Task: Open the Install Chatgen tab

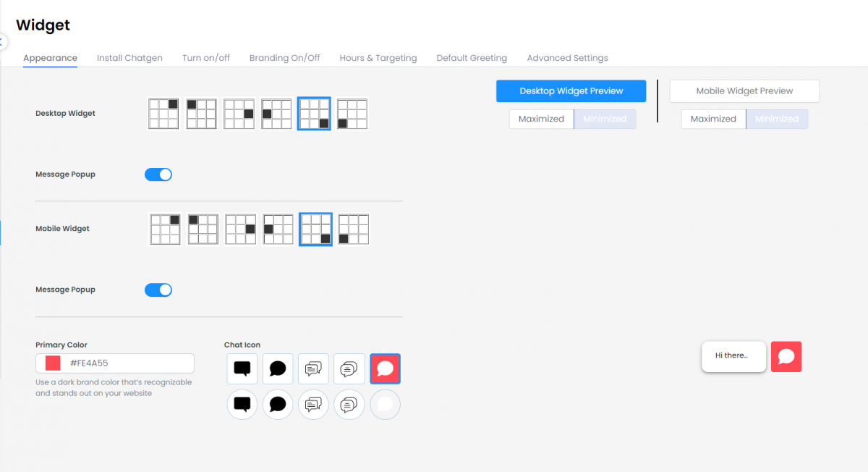Action: point(129,58)
